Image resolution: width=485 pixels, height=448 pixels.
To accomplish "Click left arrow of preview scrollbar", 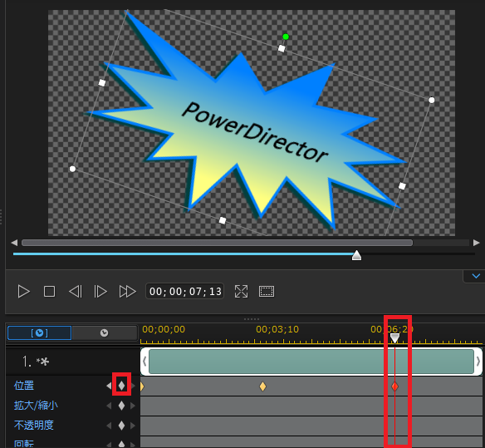I will pyautogui.click(x=14, y=243).
